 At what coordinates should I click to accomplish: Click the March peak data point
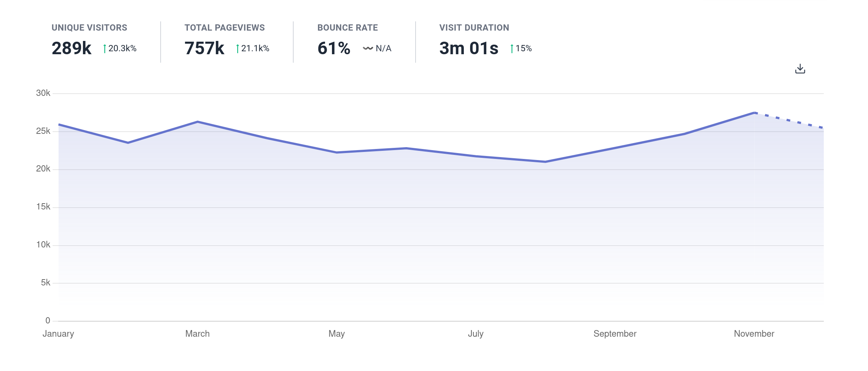197,122
